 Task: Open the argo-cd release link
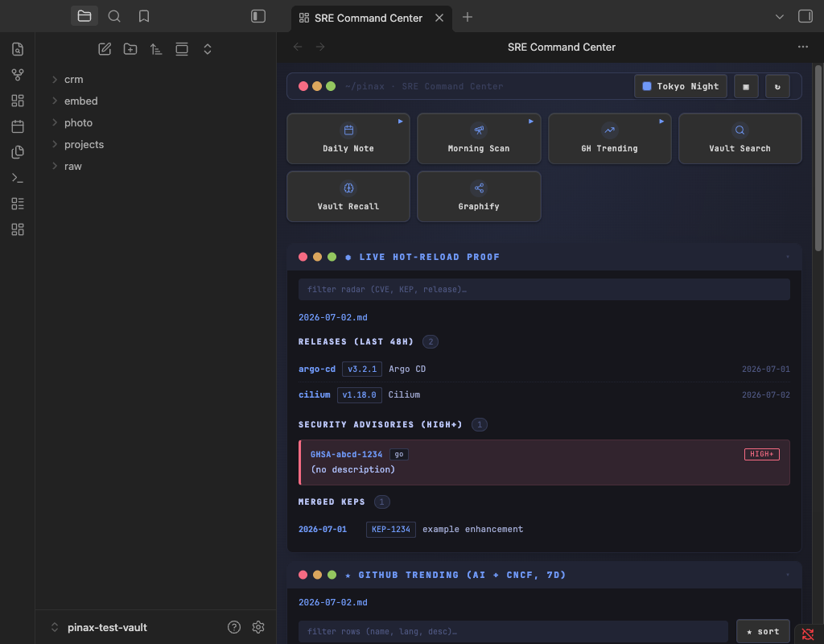(317, 369)
